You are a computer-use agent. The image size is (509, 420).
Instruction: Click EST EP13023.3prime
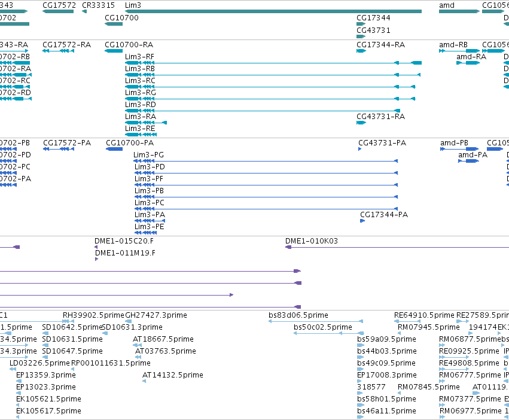(x=46, y=387)
